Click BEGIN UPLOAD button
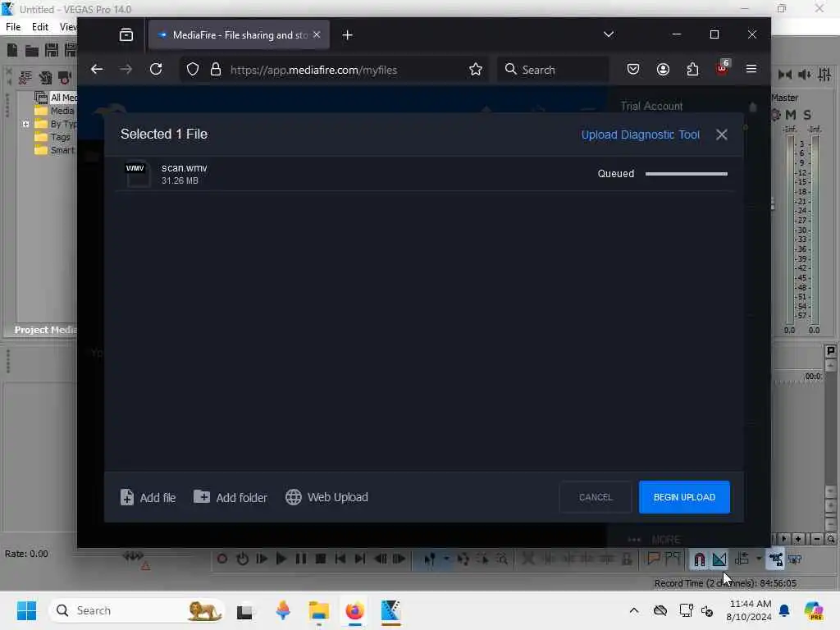 [x=684, y=497]
